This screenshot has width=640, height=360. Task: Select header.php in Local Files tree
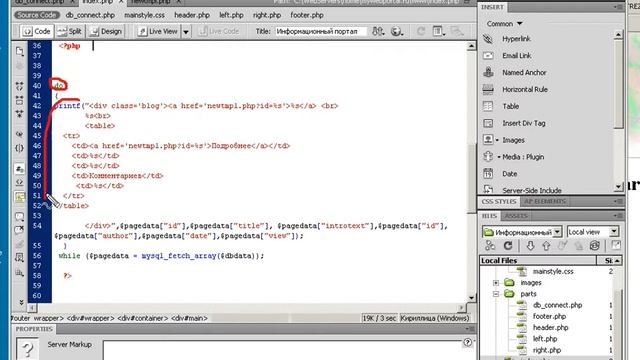550,328
